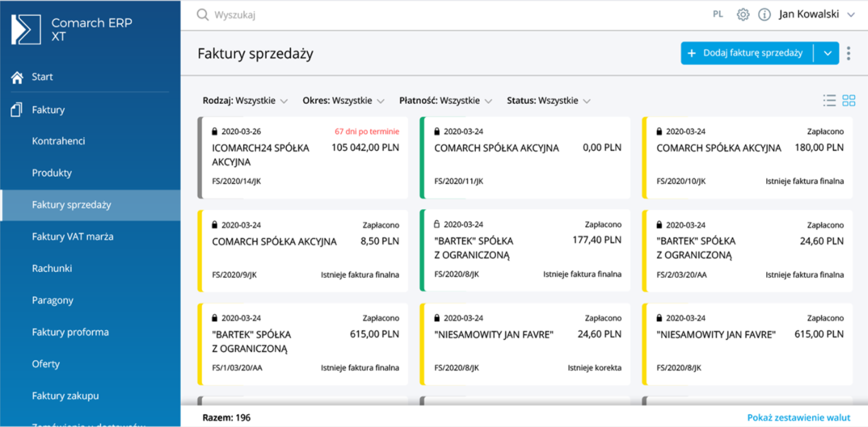Open invoice FS/2020/14/JK ICOMARCH24 card
The image size is (868, 427).
tap(303, 157)
